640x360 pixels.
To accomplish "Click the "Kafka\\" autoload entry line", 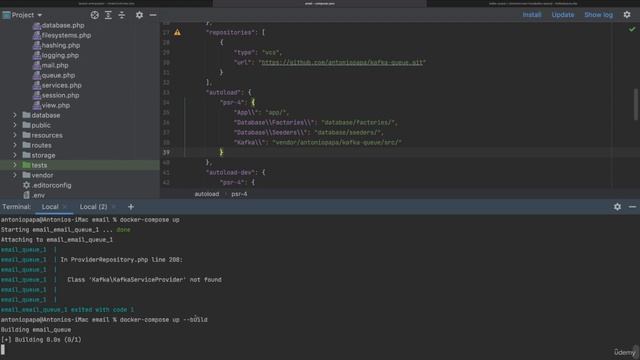I will pos(318,142).
